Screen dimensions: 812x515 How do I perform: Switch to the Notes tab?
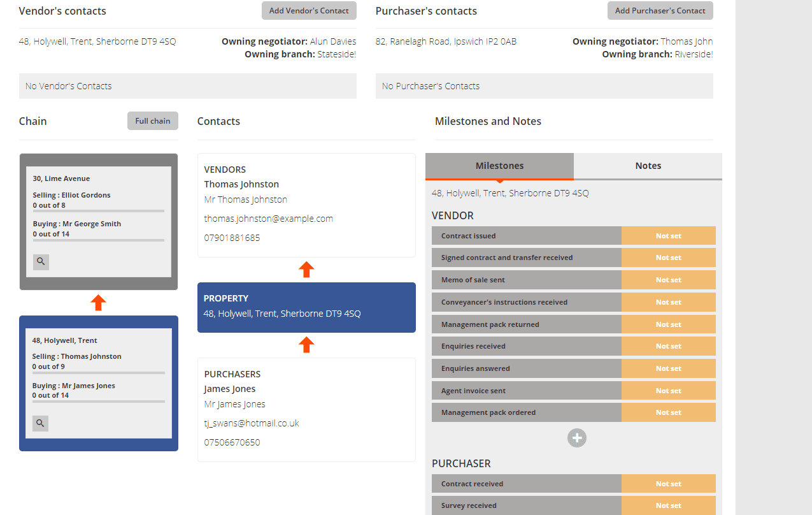648,166
